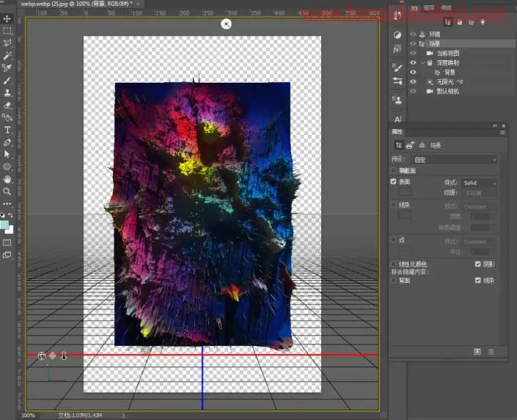
Task: Open the Clone Source panel icon
Action: (x=397, y=100)
